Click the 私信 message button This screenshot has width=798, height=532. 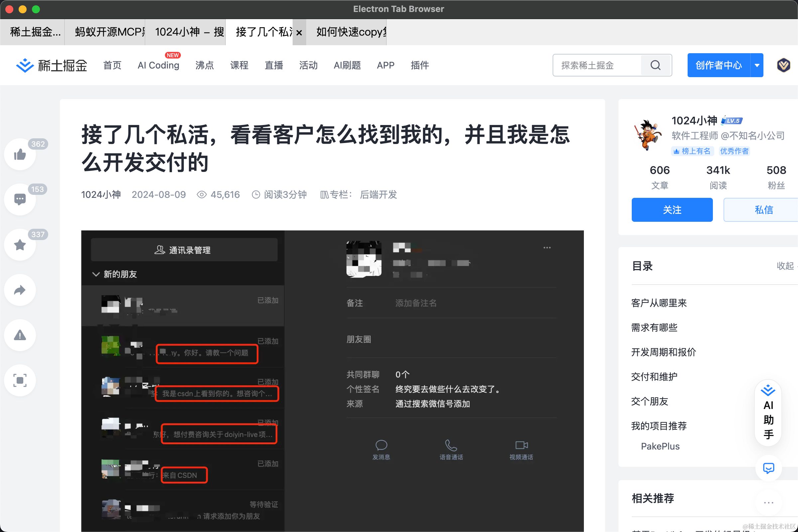(763, 210)
